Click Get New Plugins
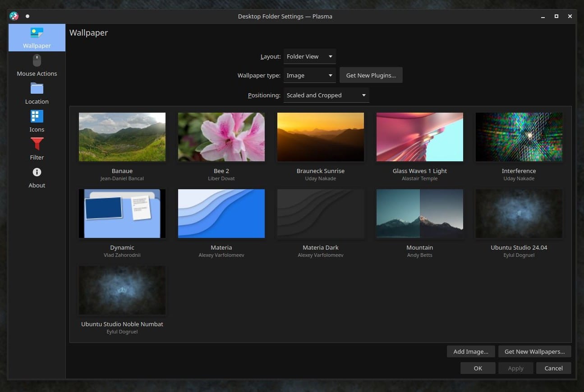The width and height of the screenshot is (584, 392). (x=371, y=75)
